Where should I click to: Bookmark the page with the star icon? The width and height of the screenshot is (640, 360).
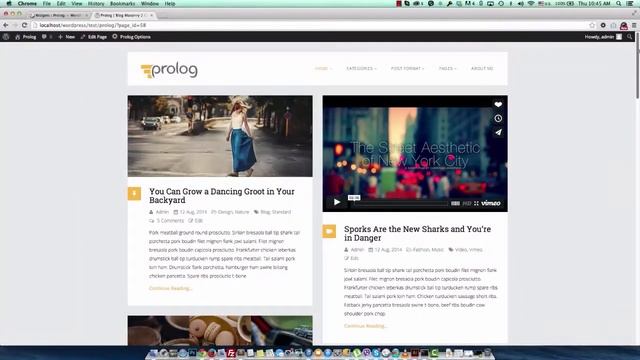[x=592, y=25]
